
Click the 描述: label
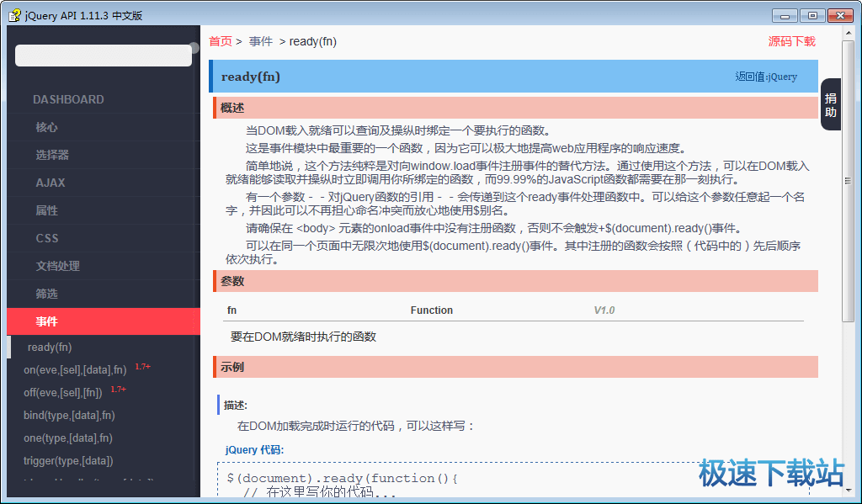[x=236, y=406]
